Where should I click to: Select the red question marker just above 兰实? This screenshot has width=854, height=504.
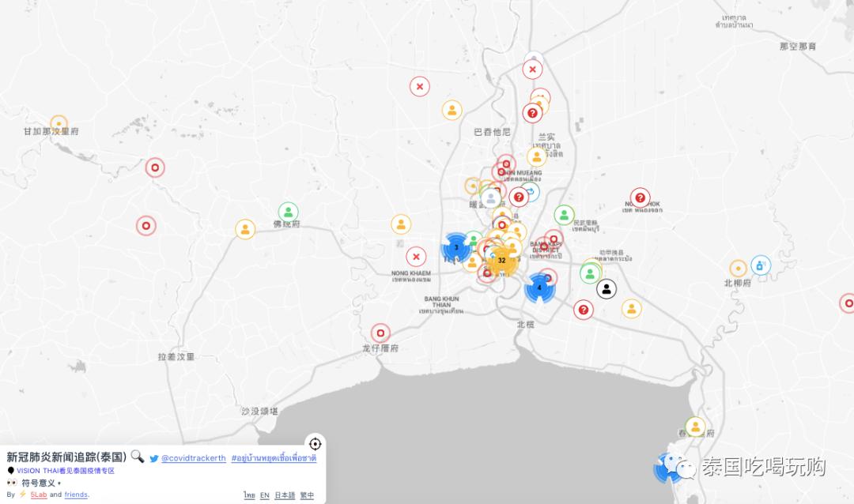tap(532, 113)
